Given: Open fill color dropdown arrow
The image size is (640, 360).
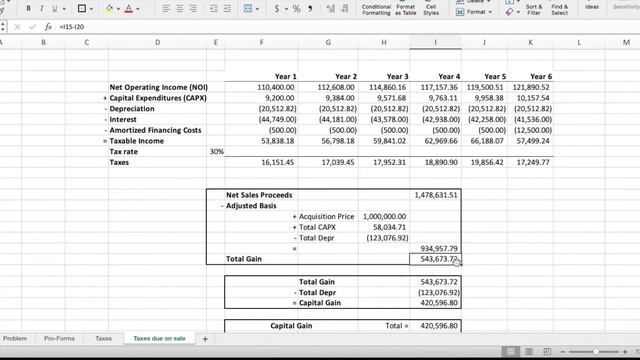Looking at the screenshot, I should [x=118, y=9].
